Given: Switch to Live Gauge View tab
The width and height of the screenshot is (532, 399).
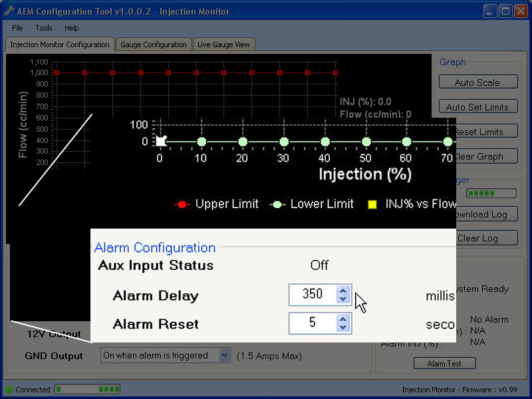Looking at the screenshot, I should (223, 45).
